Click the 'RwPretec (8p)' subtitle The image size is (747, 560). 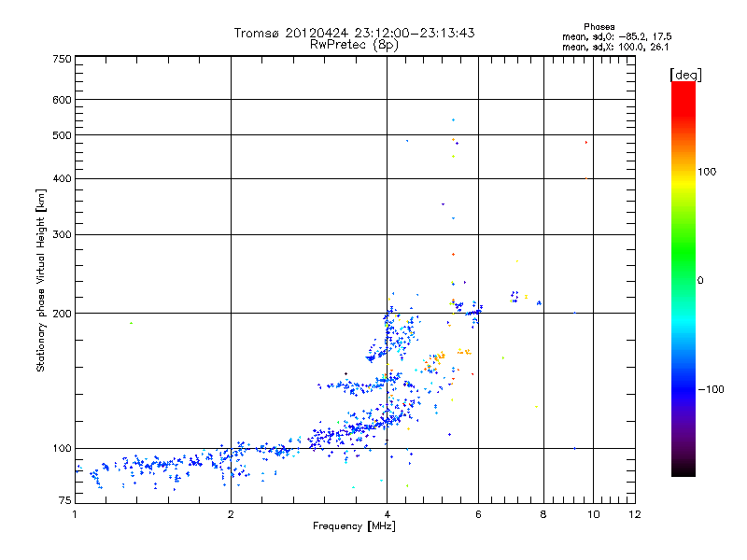pos(355,45)
